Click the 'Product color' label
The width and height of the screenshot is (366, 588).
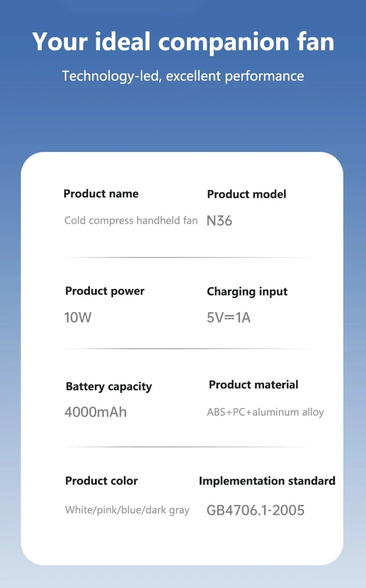coord(101,481)
